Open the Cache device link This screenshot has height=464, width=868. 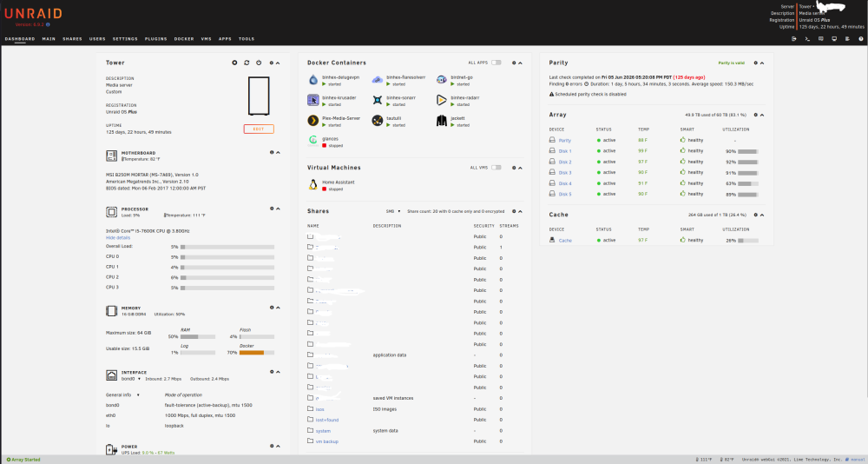[565, 241]
